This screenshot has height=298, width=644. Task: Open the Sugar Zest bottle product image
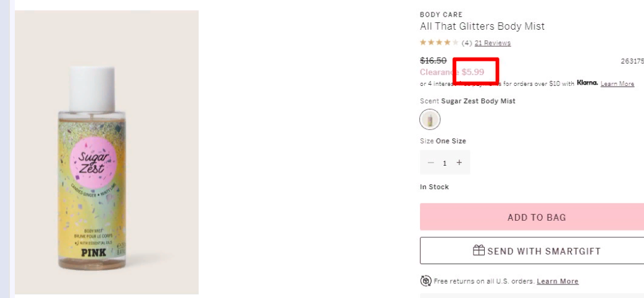(x=107, y=152)
